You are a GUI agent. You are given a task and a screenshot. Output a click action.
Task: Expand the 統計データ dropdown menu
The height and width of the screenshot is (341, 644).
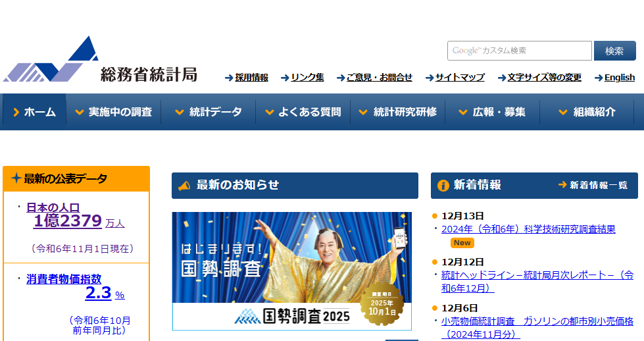(208, 112)
